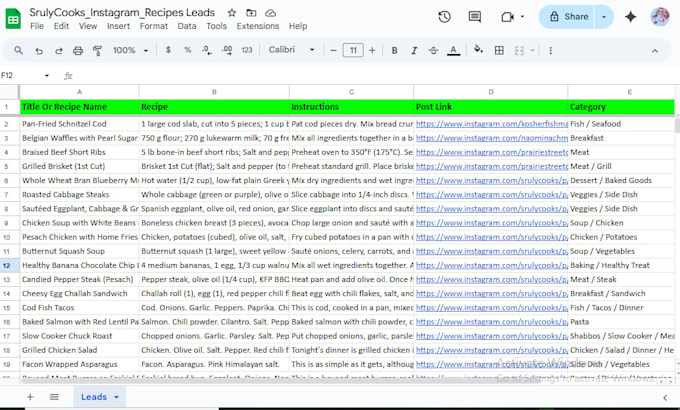Open comments panel icon

pos(475,17)
